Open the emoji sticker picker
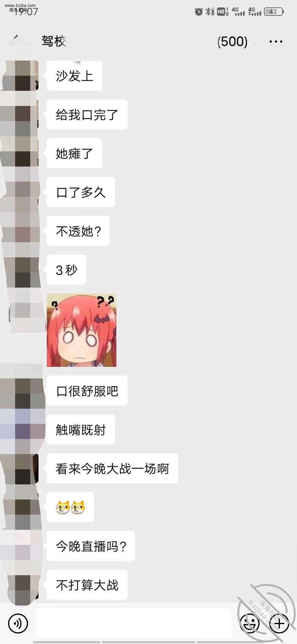297x644 pixels. coord(250,623)
